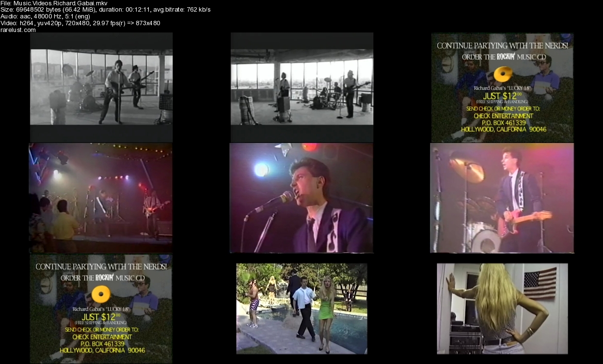The height and width of the screenshot is (364, 603).
Task: Click "HOLLYWOOD, CALIFORNIA 90046" in last-row promo
Action: click(102, 350)
